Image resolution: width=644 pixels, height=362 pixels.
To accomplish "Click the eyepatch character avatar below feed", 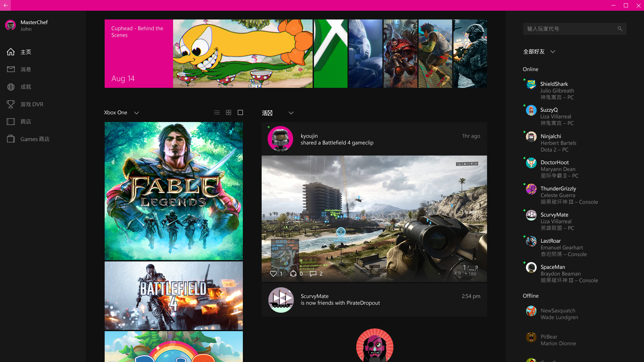I will pyautogui.click(x=375, y=345).
